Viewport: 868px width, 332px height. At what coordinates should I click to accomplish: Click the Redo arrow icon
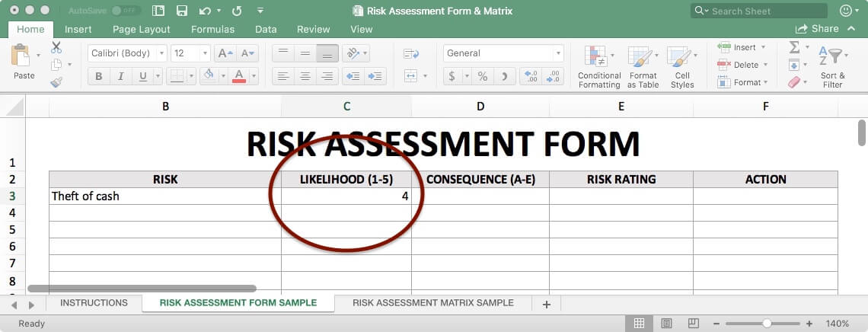pos(237,11)
